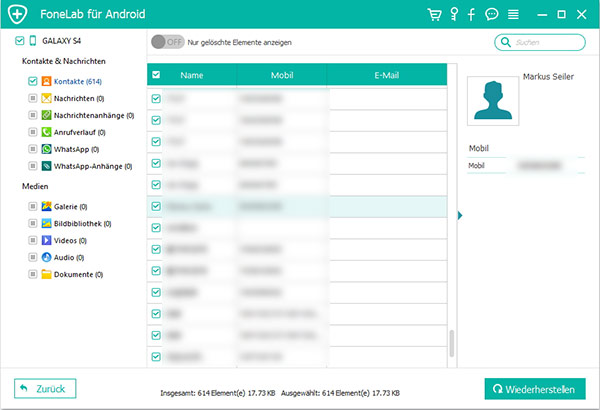Click the key registration icon
The image size is (600, 410).
453,15
